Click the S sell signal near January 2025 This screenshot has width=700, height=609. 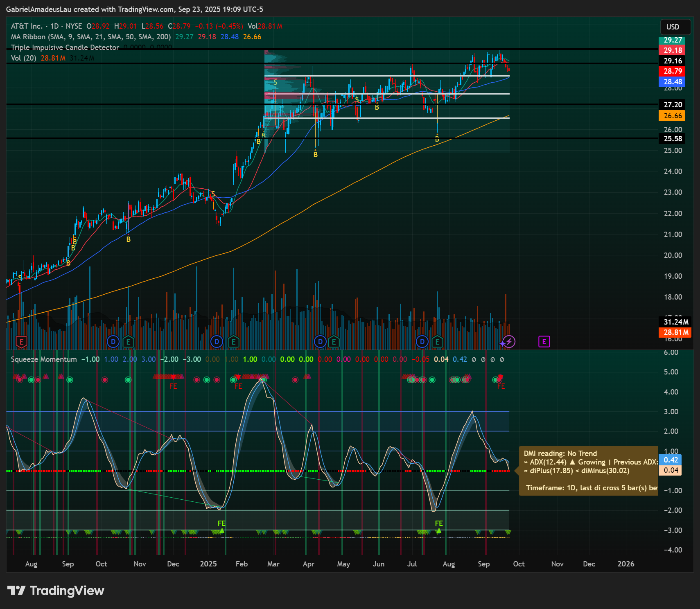[213, 194]
